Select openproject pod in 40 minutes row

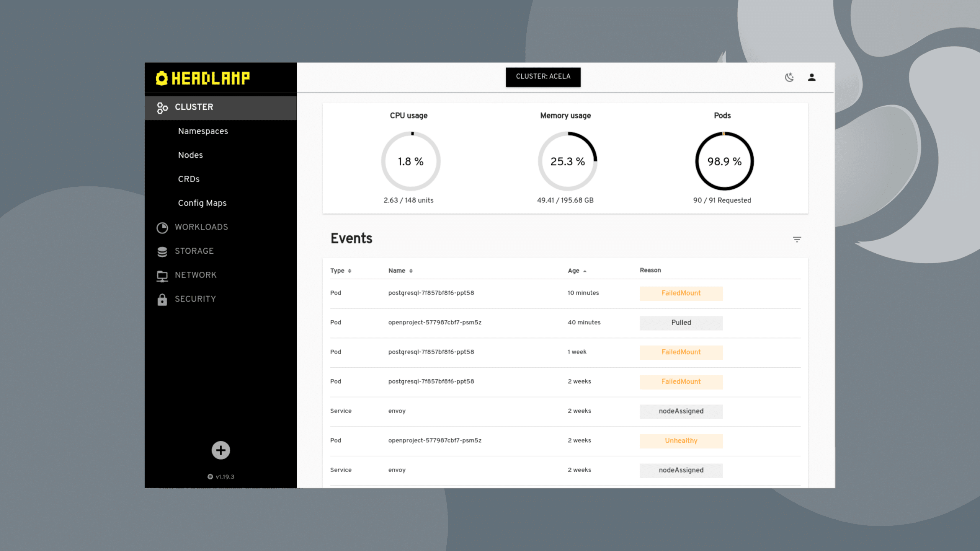435,323
